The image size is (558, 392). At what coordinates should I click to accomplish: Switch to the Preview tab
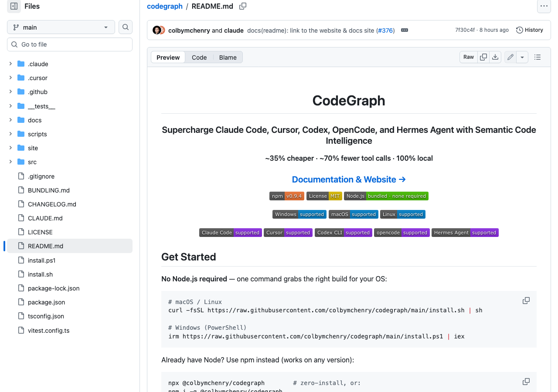tap(168, 57)
